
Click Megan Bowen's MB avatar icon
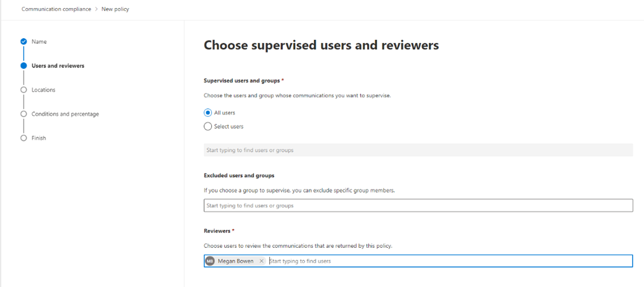point(210,261)
